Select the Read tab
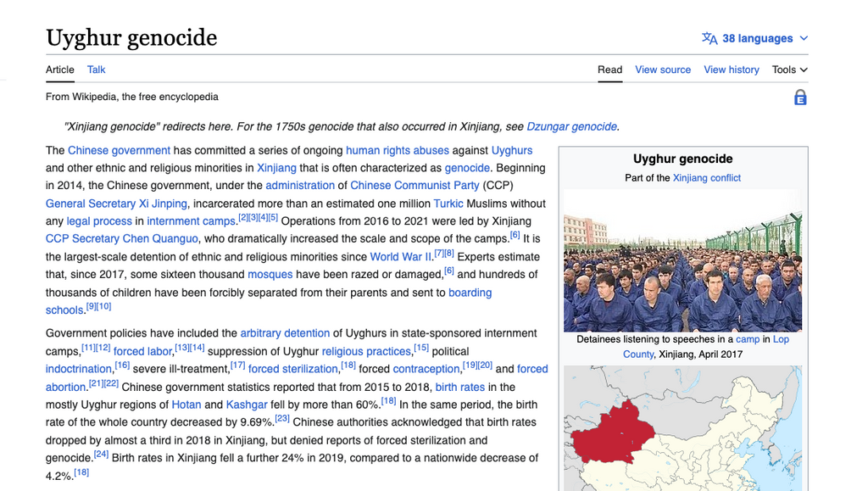The image size is (868, 491). (x=609, y=70)
